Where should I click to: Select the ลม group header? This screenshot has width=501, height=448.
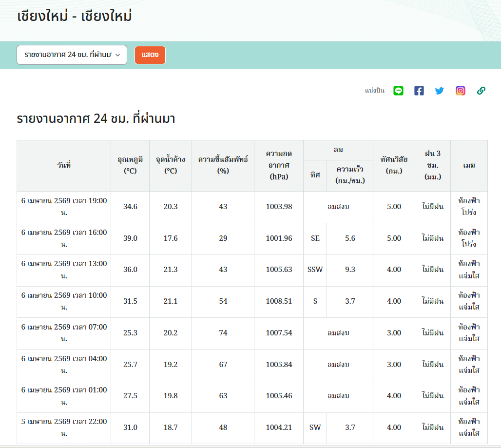click(338, 150)
